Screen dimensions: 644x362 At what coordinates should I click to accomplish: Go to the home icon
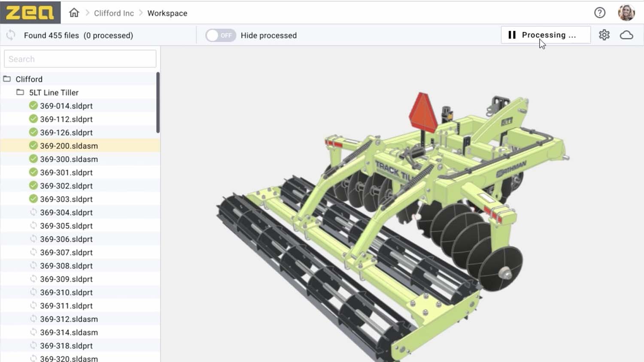tap(74, 13)
